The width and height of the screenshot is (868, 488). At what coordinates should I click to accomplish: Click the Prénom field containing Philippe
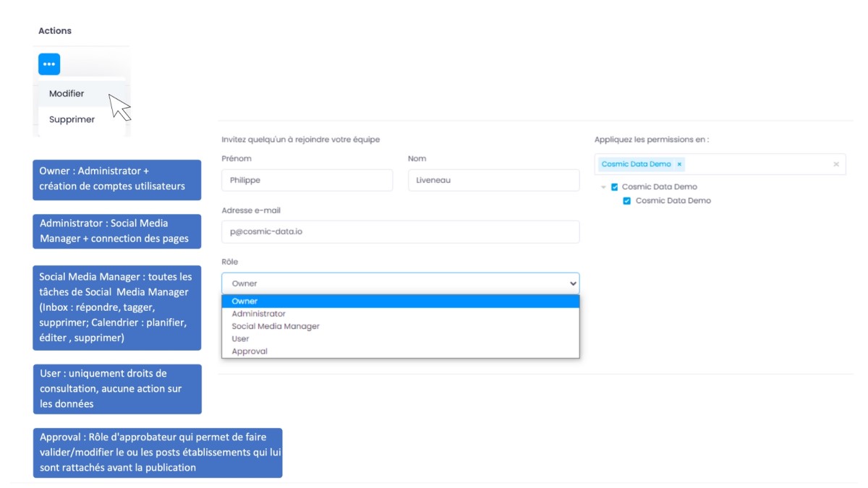(307, 180)
